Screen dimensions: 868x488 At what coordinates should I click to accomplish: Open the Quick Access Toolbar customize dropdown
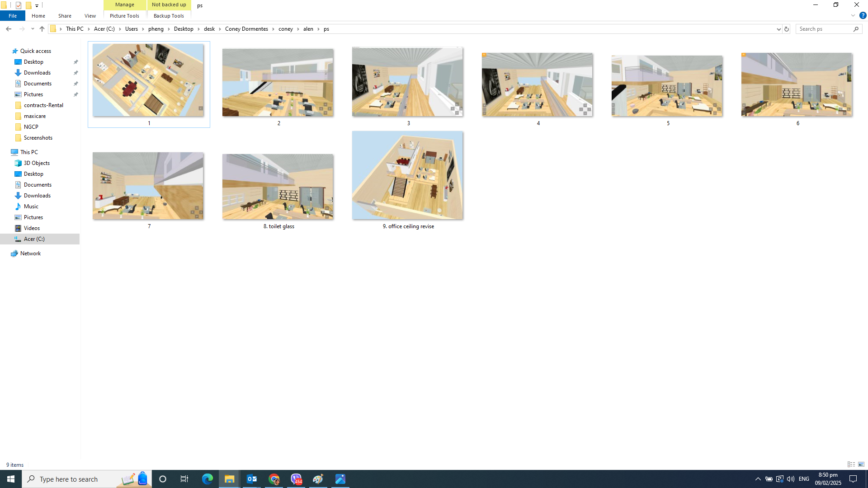coord(37,5)
